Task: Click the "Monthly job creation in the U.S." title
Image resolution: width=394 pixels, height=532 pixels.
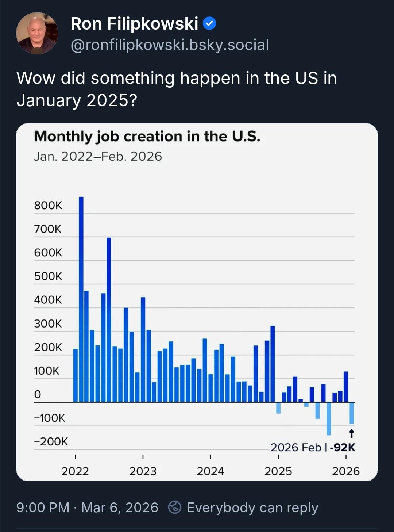Action: pyautogui.click(x=147, y=136)
